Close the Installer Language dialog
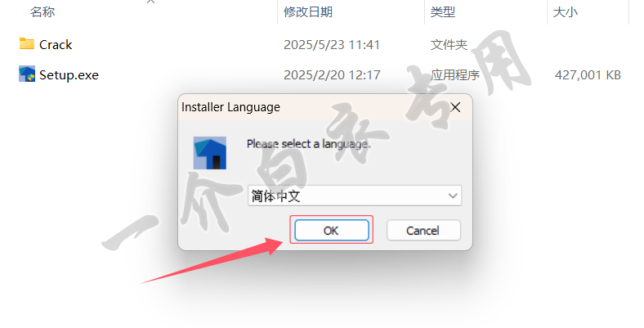This screenshot has width=644, height=328. point(455,107)
